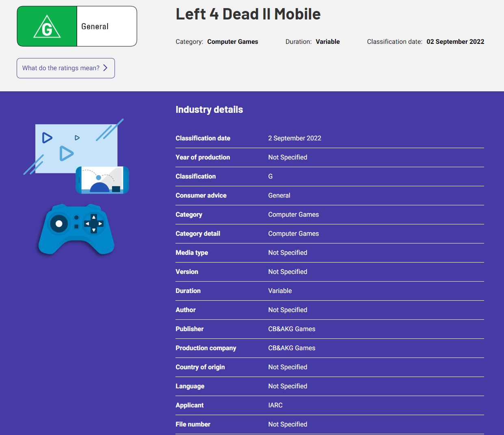Click the d-pad on the controller graphic
Viewport: 504px width, 435px height.
point(94,224)
